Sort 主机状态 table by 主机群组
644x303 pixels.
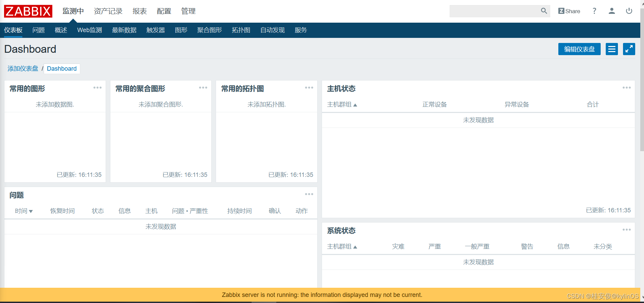(342, 104)
